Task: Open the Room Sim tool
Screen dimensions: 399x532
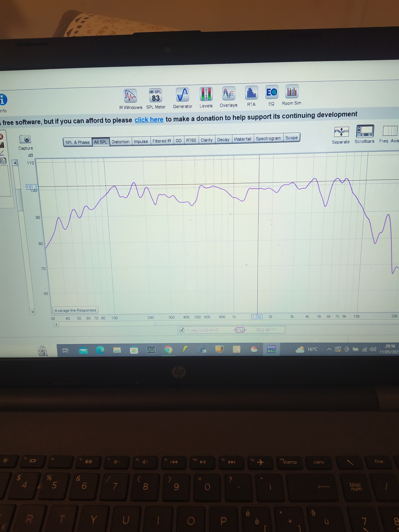Action: coord(292,95)
